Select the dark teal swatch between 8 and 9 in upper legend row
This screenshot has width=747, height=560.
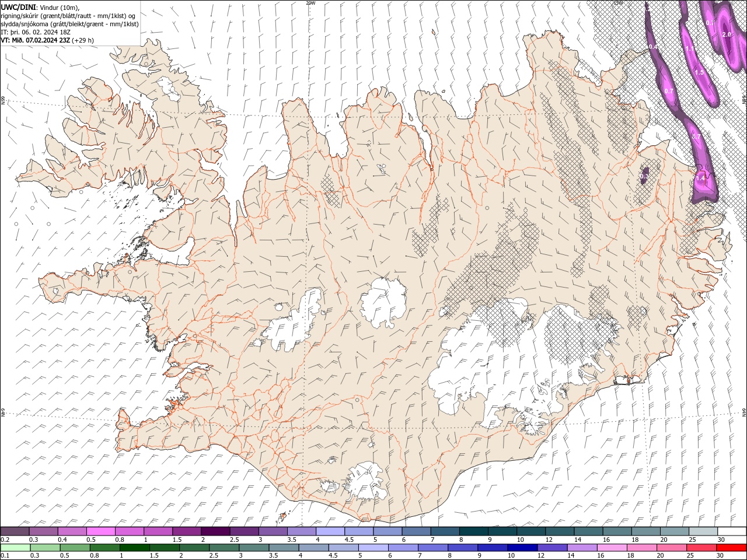tap(473, 531)
